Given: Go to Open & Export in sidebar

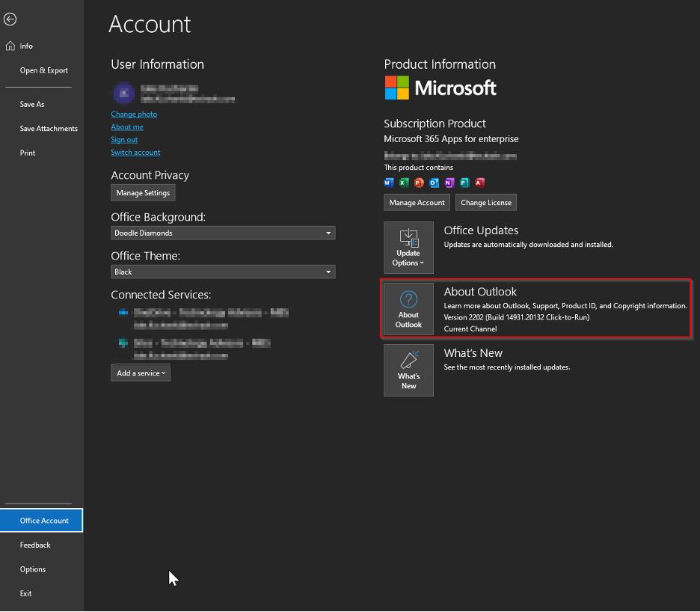Looking at the screenshot, I should 43,70.
